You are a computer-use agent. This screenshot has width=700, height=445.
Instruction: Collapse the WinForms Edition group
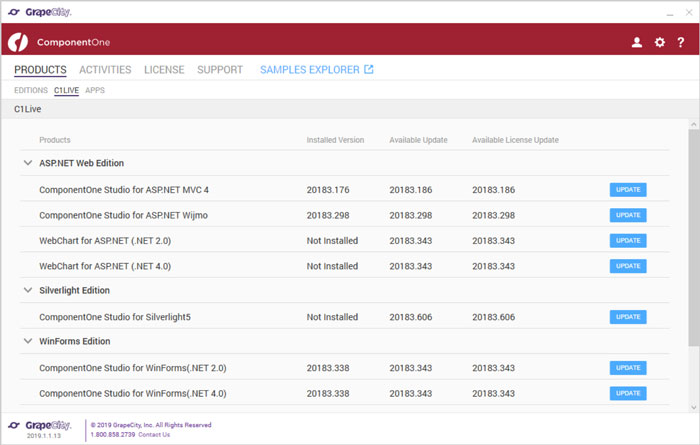28,341
